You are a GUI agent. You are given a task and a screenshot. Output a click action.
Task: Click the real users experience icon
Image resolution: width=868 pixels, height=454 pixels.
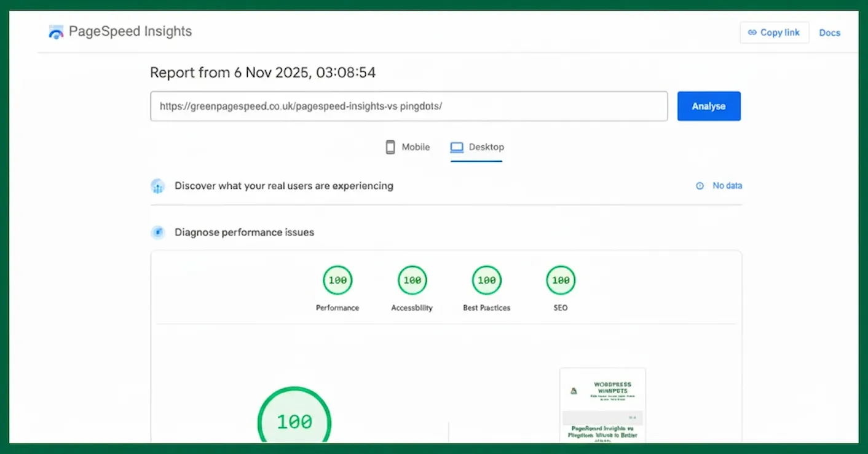[158, 186]
